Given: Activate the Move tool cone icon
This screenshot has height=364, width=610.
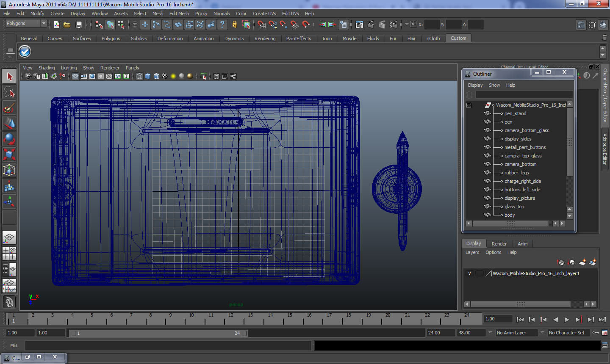Looking at the screenshot, I should [9, 124].
